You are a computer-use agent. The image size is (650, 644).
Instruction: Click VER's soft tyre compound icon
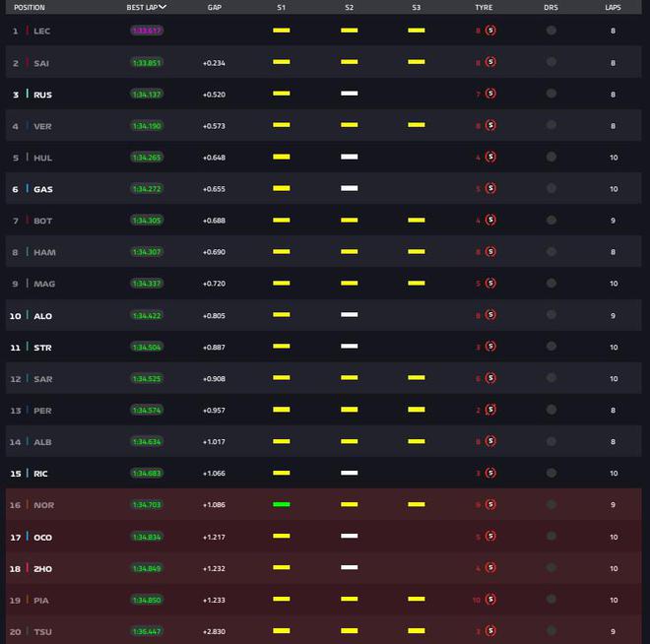490,126
